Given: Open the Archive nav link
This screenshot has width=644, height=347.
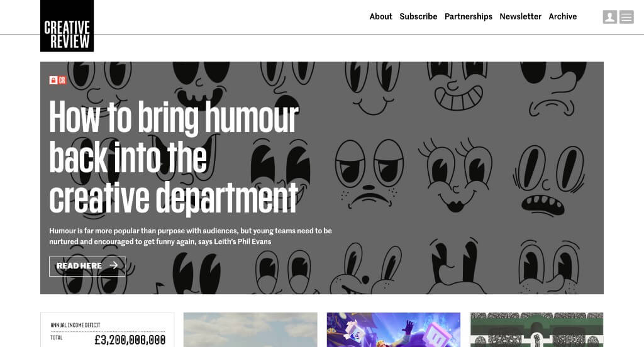Looking at the screenshot, I should click(563, 16).
